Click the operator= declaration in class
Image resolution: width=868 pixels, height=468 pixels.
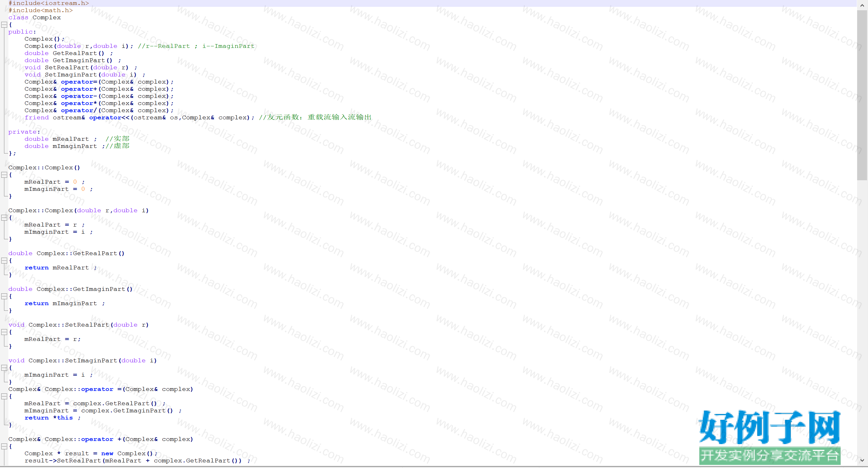pyautogui.click(x=99, y=82)
